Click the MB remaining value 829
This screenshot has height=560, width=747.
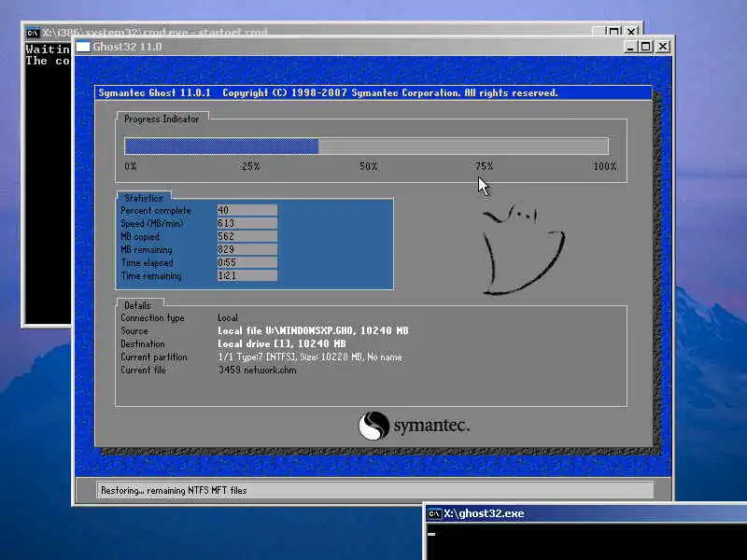point(247,249)
